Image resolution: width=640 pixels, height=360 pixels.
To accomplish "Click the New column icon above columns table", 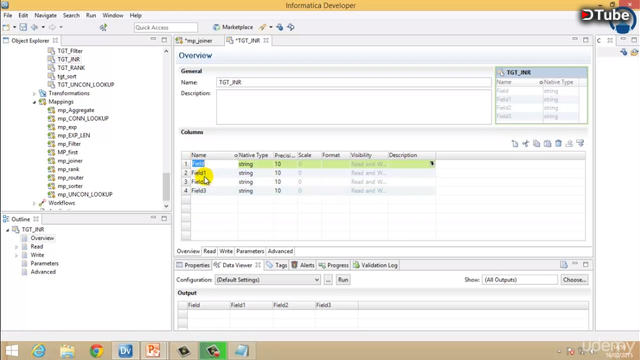I will tap(515, 144).
